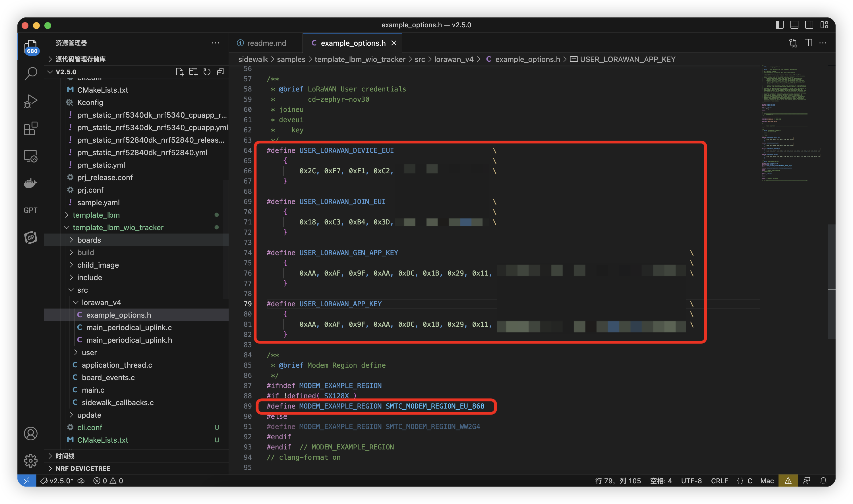Create a new file in V2.5.0
The width and height of the screenshot is (853, 504).
point(180,72)
